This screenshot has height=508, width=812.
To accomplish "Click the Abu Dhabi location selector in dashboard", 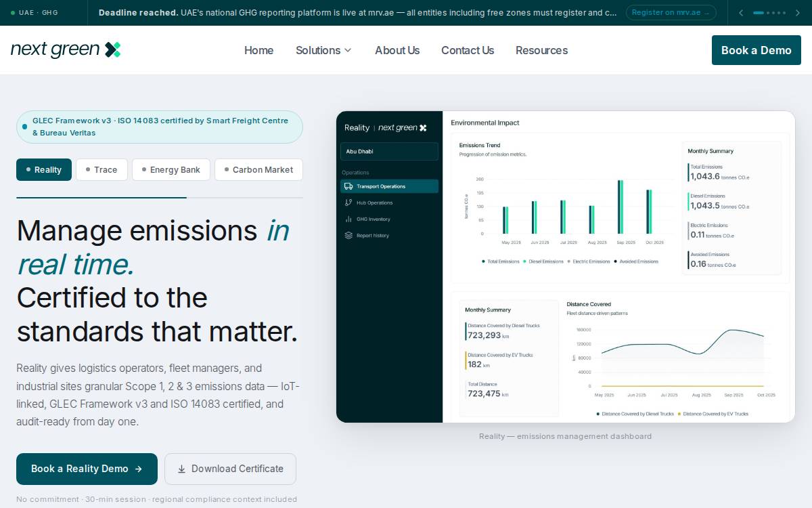I will pos(389,151).
